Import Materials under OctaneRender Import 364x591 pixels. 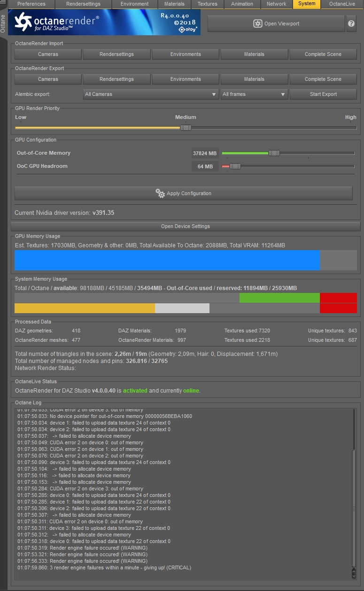pyautogui.click(x=254, y=54)
